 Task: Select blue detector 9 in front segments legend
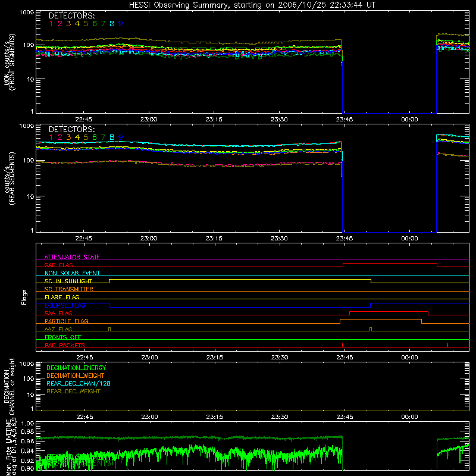point(121,24)
